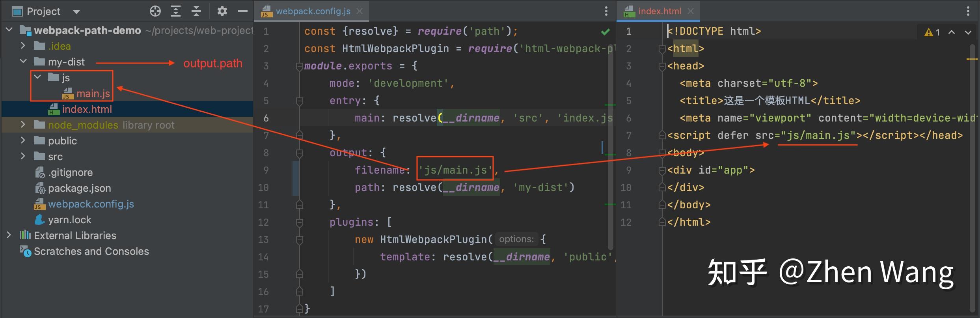This screenshot has height=318, width=980.
Task: Click the 'development' mode string
Action: coord(408,83)
